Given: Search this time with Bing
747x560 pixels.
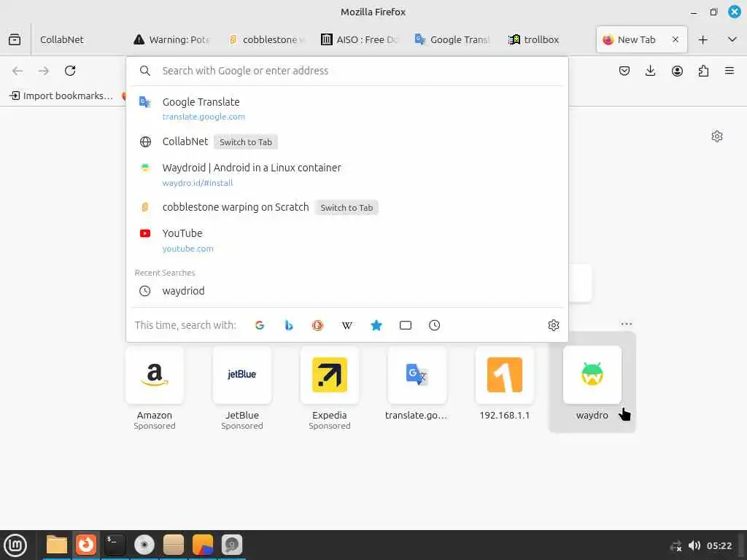Looking at the screenshot, I should 289,325.
